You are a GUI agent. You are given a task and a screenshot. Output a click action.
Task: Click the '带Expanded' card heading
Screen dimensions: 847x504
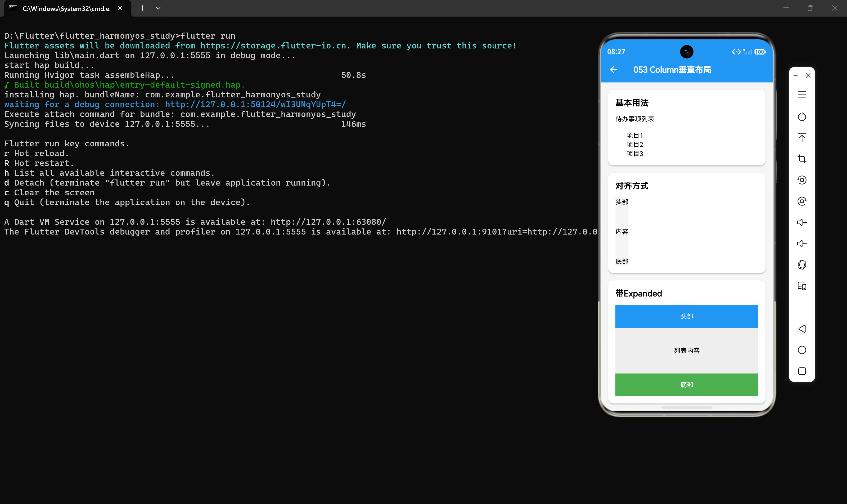click(x=638, y=294)
